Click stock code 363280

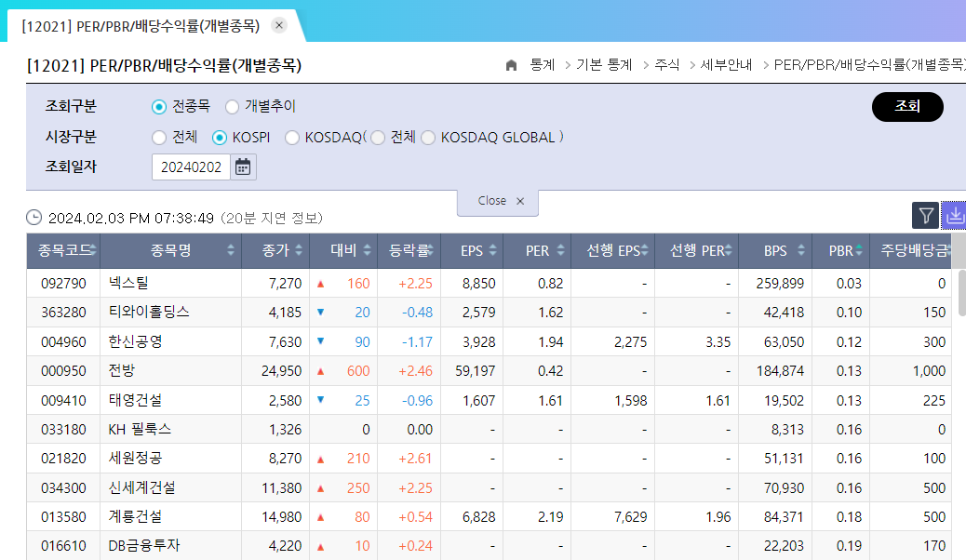point(63,313)
